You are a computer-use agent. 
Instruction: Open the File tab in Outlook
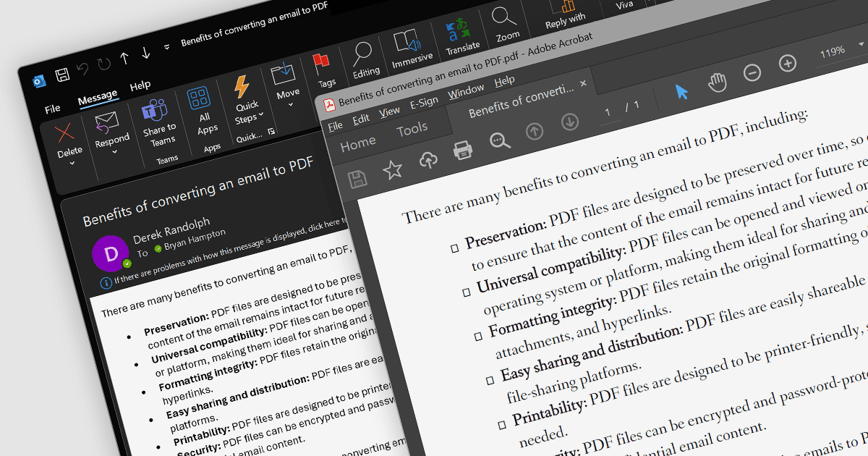point(52,109)
